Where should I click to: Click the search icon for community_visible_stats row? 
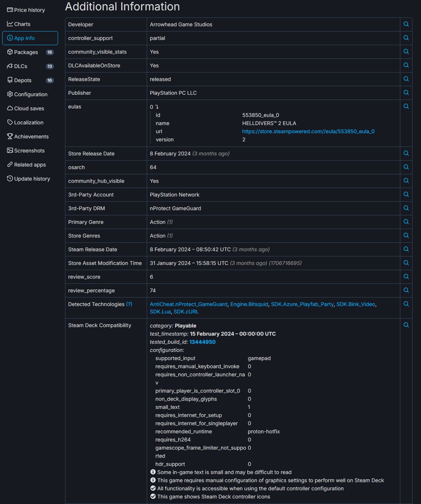point(406,51)
